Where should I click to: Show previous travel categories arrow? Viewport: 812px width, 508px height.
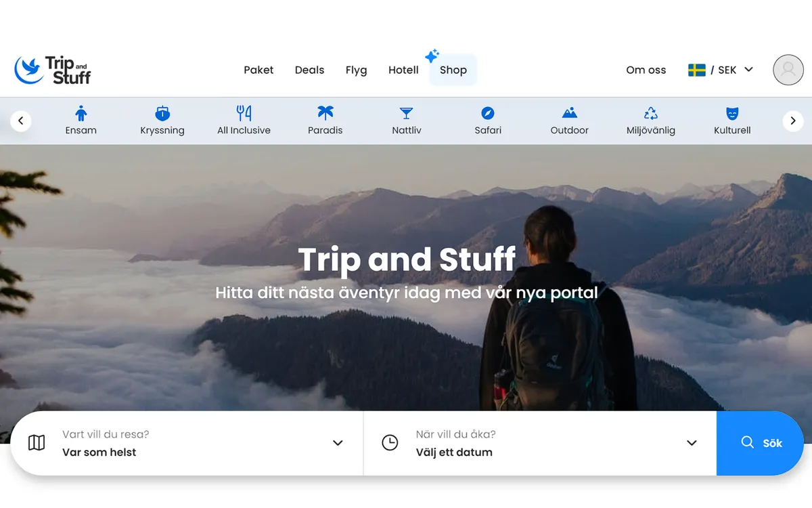pos(21,121)
